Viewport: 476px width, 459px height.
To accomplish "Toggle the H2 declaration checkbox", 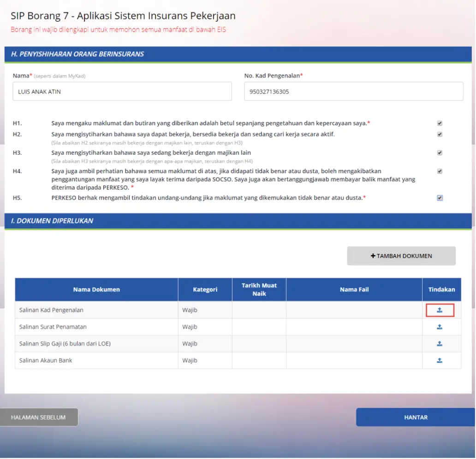I will click(x=440, y=134).
